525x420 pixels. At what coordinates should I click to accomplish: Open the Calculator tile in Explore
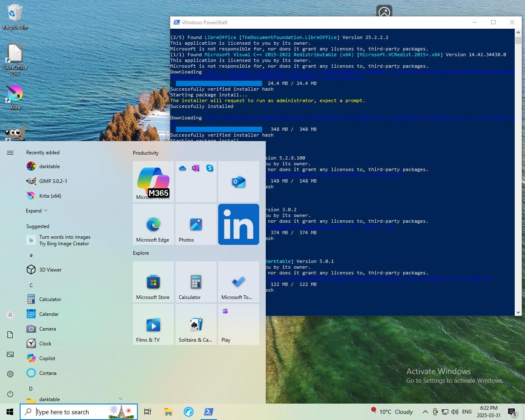tap(196, 282)
